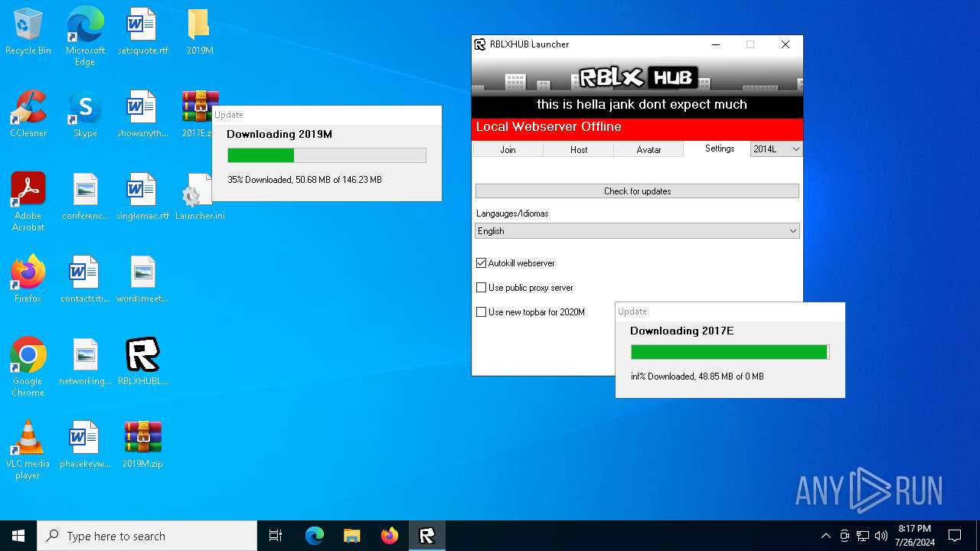Click the 35% Downloaded status text
The image size is (980, 551).
click(x=305, y=180)
